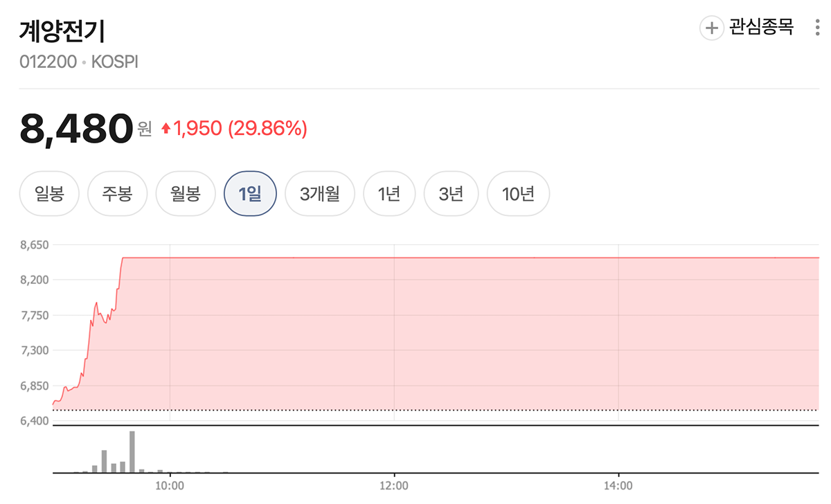Click the 관심종목 watchlist label
This screenshot has width=831, height=504.
[x=761, y=28]
